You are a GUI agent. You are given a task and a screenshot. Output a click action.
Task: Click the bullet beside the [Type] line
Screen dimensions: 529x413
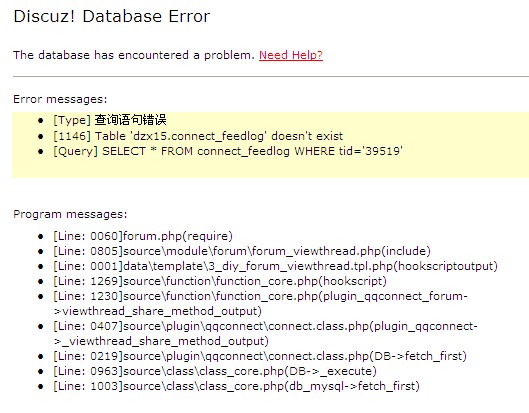pyautogui.click(x=41, y=120)
